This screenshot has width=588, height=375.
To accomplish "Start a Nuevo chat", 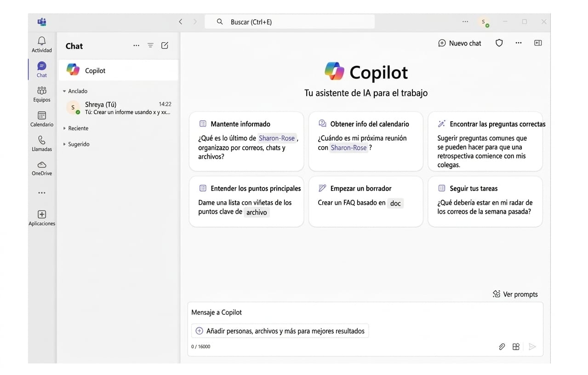I will 459,43.
